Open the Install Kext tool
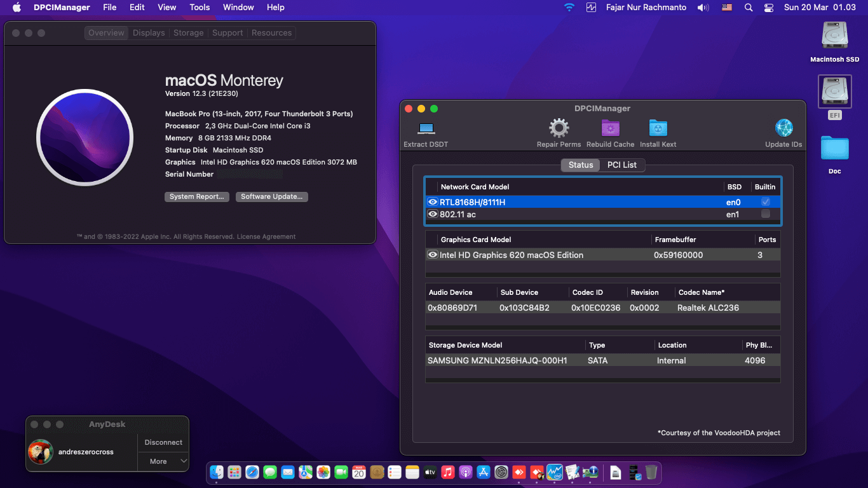This screenshot has width=868, height=488. (658, 130)
